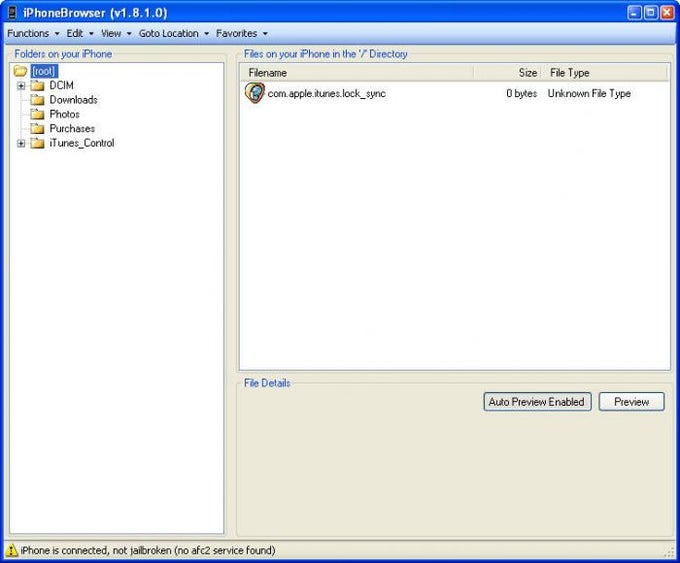Select the Photos folder label
The width and height of the screenshot is (680, 563).
(x=65, y=114)
